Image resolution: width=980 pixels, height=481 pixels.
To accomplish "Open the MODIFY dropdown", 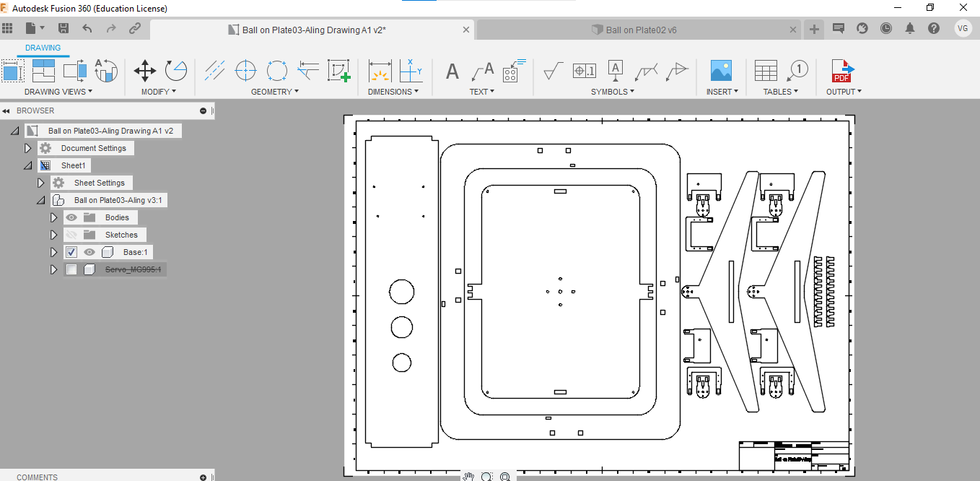I will tap(159, 92).
